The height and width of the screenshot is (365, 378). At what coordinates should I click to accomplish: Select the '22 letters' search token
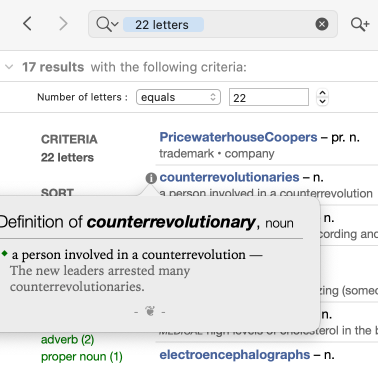coord(163,25)
